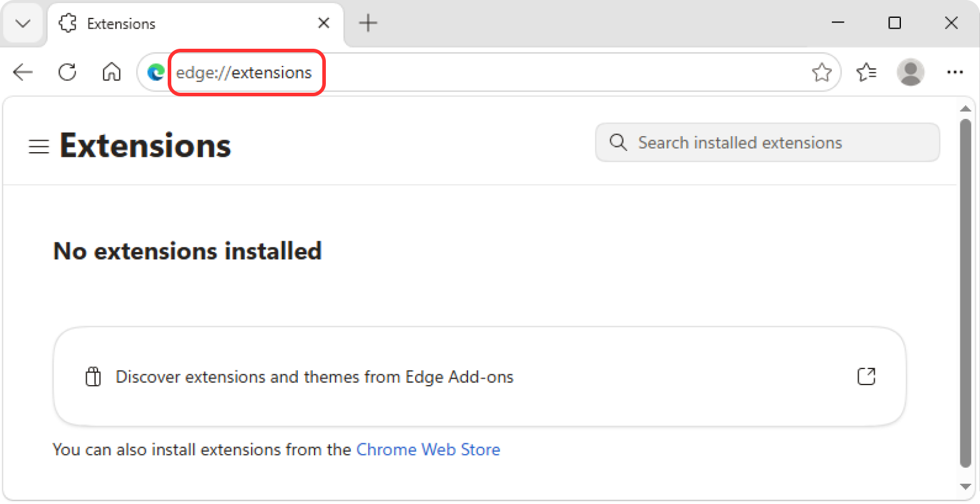This screenshot has width=980, height=504.
Task: Click the search magnifier icon
Action: (618, 143)
